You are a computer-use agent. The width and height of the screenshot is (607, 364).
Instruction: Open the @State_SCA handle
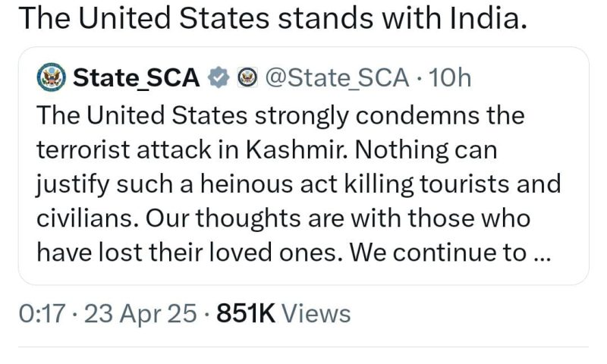pos(337,77)
